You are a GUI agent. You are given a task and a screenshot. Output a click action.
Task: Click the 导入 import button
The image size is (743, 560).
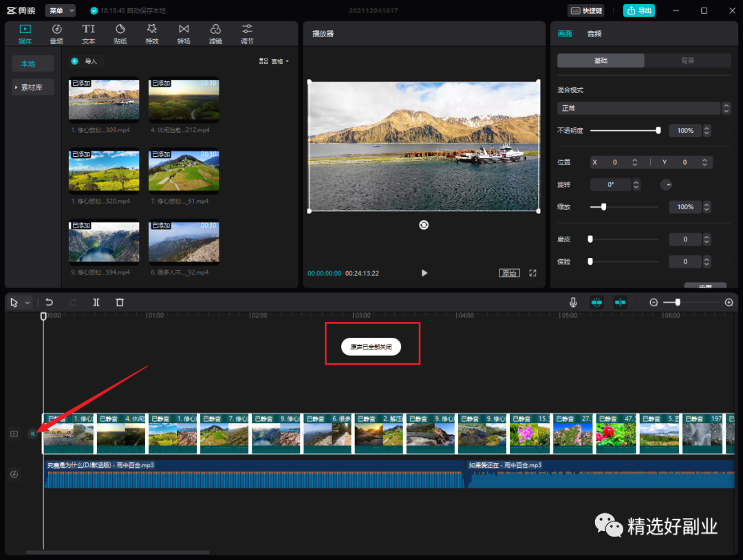pos(85,61)
